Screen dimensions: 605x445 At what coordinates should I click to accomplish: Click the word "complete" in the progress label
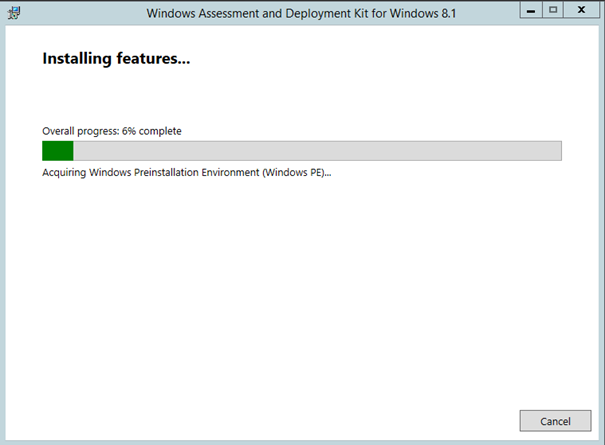[160, 132]
